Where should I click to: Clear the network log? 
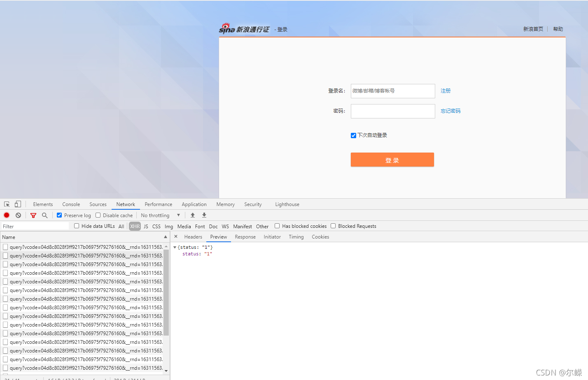pyautogui.click(x=18, y=215)
